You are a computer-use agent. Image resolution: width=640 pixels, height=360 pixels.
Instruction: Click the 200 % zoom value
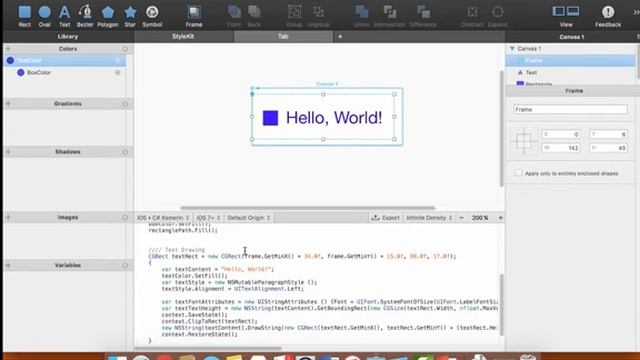[480, 218]
